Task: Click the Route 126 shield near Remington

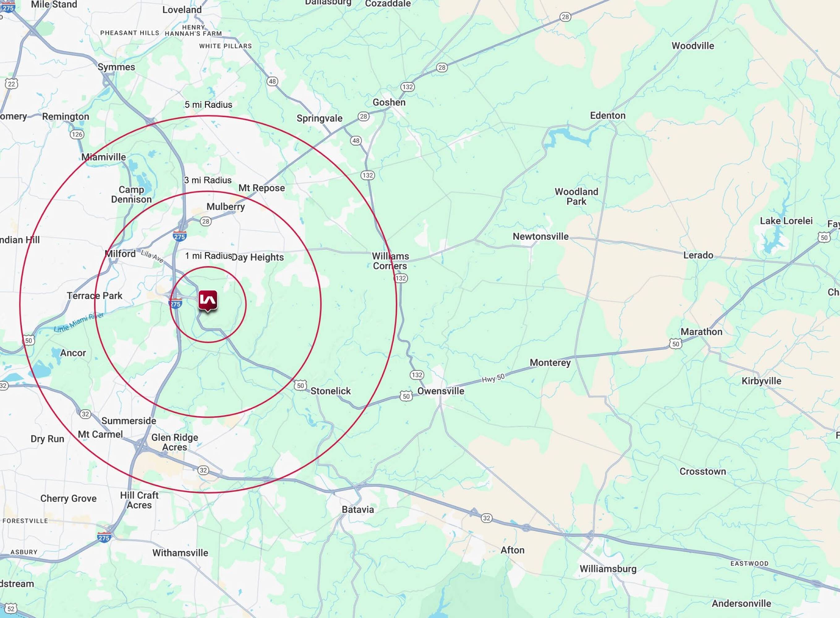Action: 77,134
